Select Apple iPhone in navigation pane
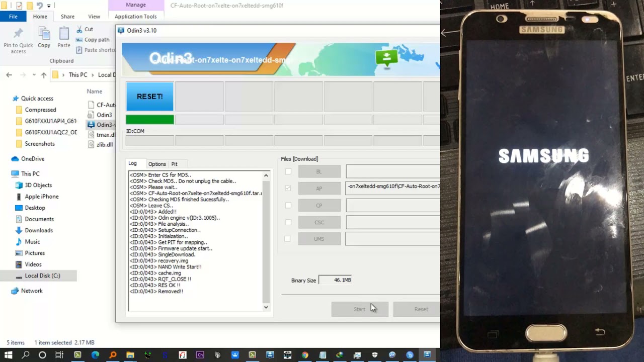The image size is (644, 362). [41, 197]
